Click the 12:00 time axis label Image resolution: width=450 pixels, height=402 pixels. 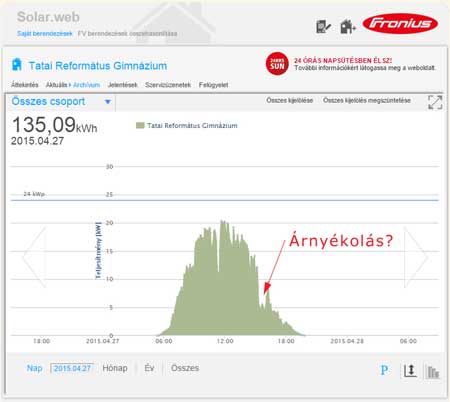click(x=225, y=341)
